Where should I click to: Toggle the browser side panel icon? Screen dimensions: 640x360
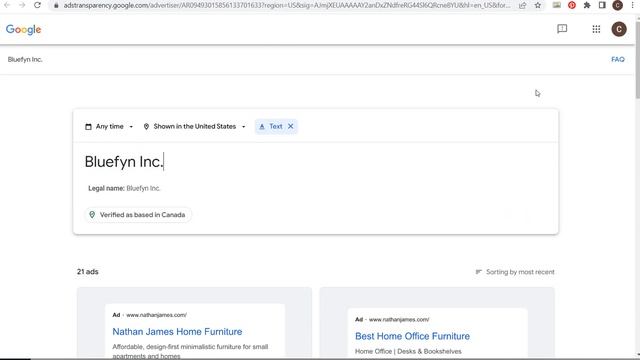[602, 5]
